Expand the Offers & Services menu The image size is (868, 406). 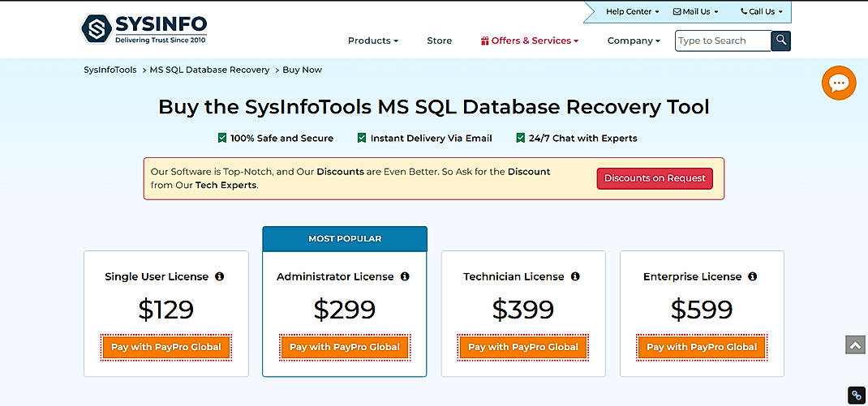click(529, 41)
